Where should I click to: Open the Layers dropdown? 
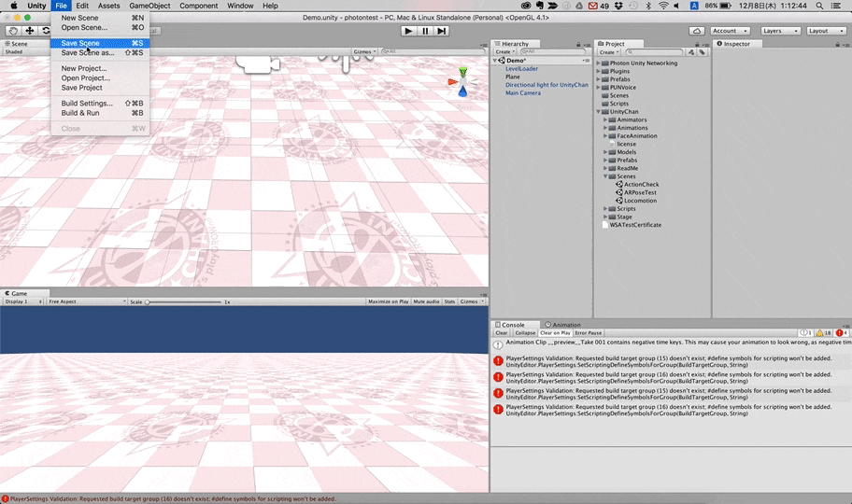(781, 31)
